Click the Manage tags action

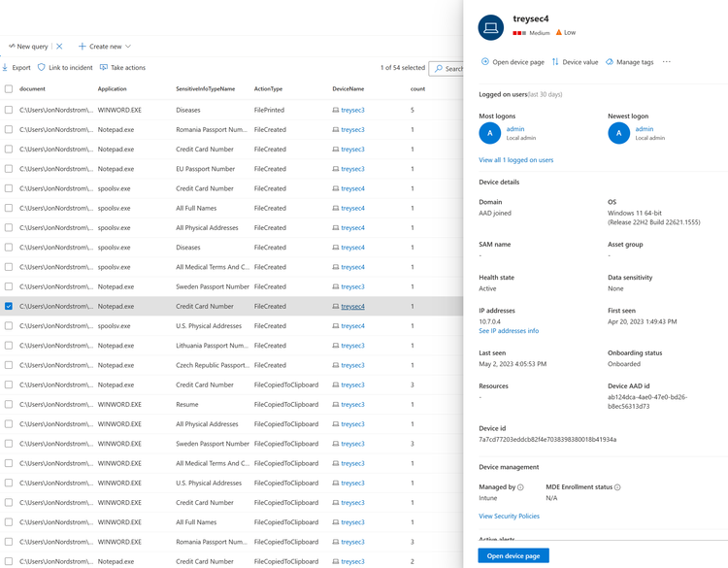[x=629, y=62]
